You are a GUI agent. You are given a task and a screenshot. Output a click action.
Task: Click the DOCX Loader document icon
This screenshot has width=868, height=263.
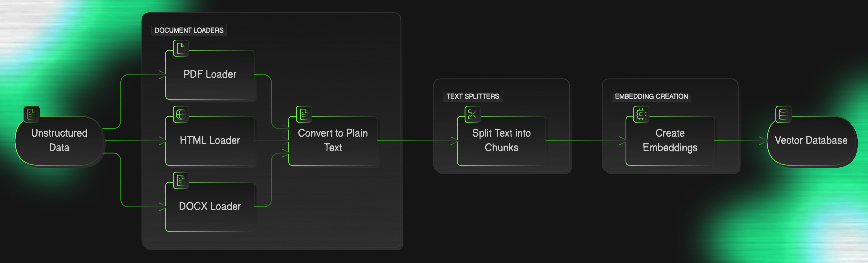(181, 180)
